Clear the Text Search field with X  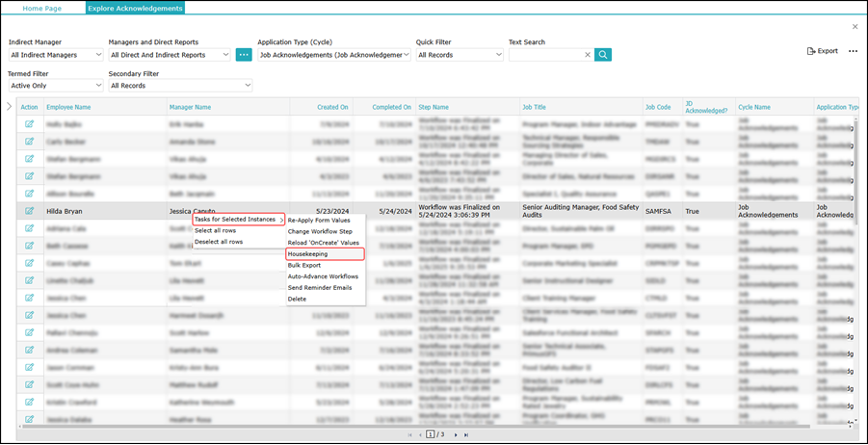click(588, 55)
